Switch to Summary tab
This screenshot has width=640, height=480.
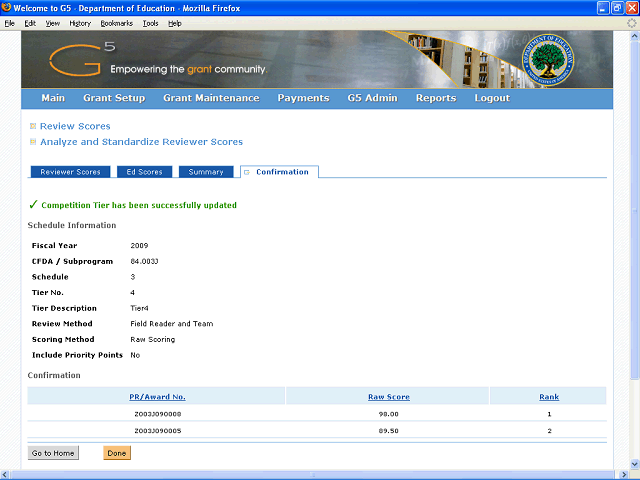[206, 172]
